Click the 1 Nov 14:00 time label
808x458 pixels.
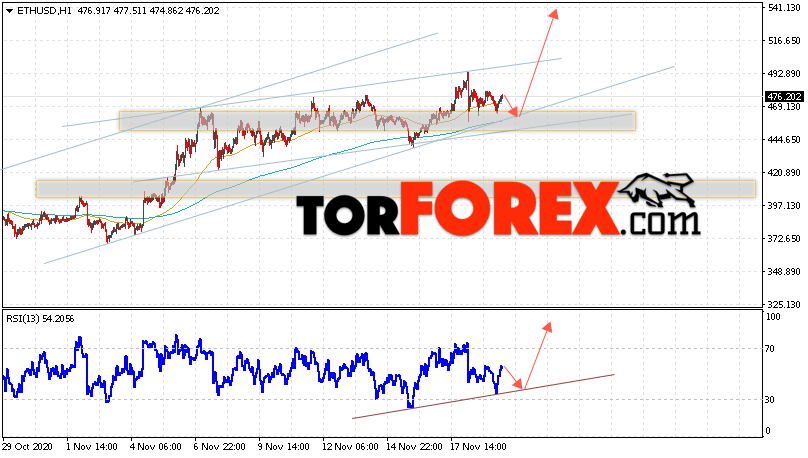point(92,446)
